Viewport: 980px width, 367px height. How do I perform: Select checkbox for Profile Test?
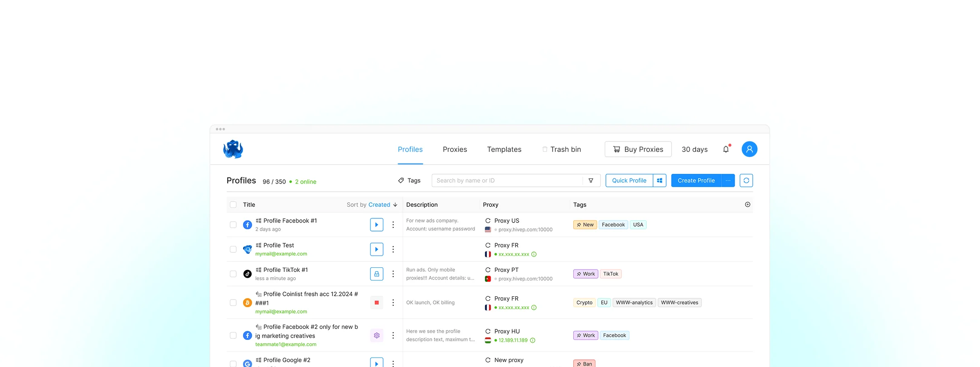pyautogui.click(x=233, y=249)
